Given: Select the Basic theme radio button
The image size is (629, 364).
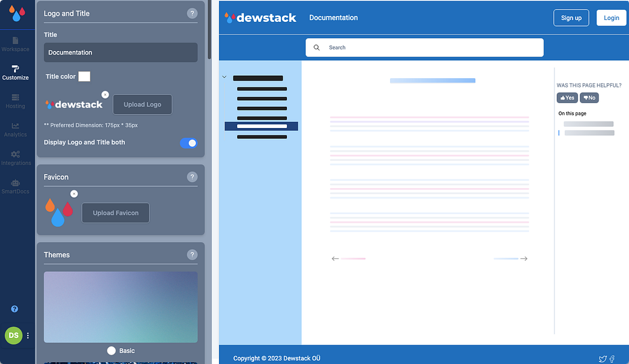Looking at the screenshot, I should (x=112, y=351).
